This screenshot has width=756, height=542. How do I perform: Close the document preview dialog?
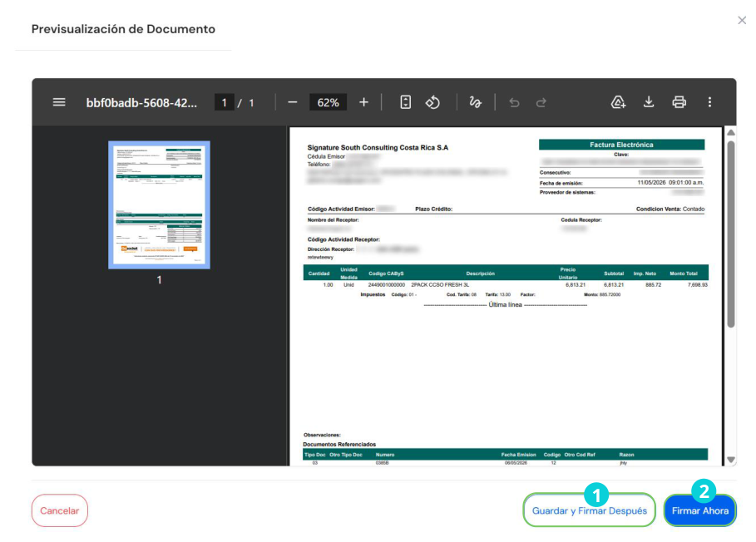click(742, 20)
